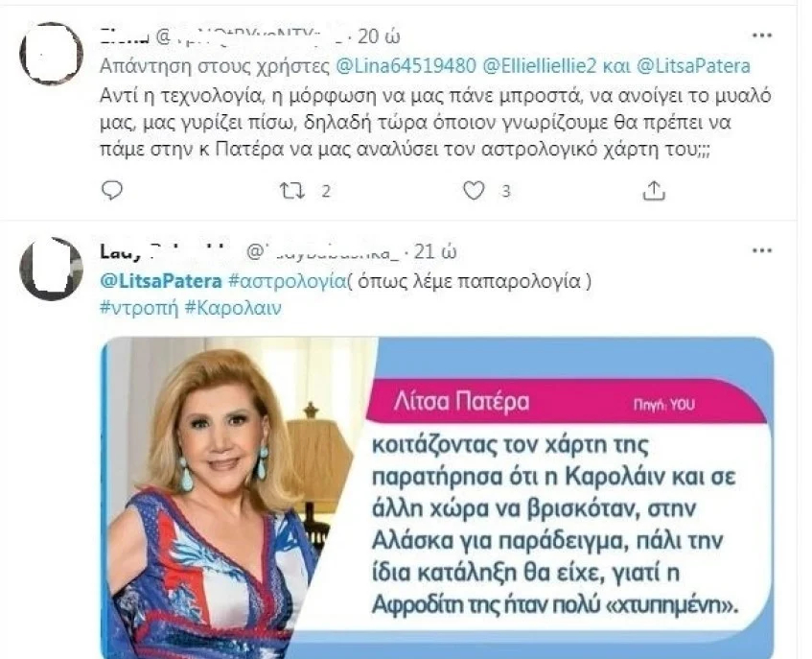Open the three-dot menu on the second tweet
The height and width of the screenshot is (659, 812).
pos(762,250)
